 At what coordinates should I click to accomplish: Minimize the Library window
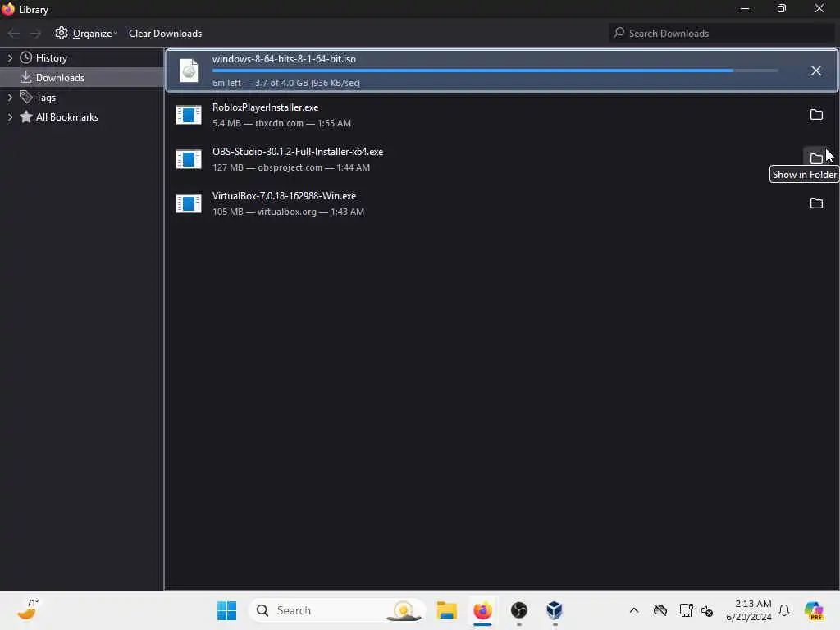pyautogui.click(x=745, y=9)
